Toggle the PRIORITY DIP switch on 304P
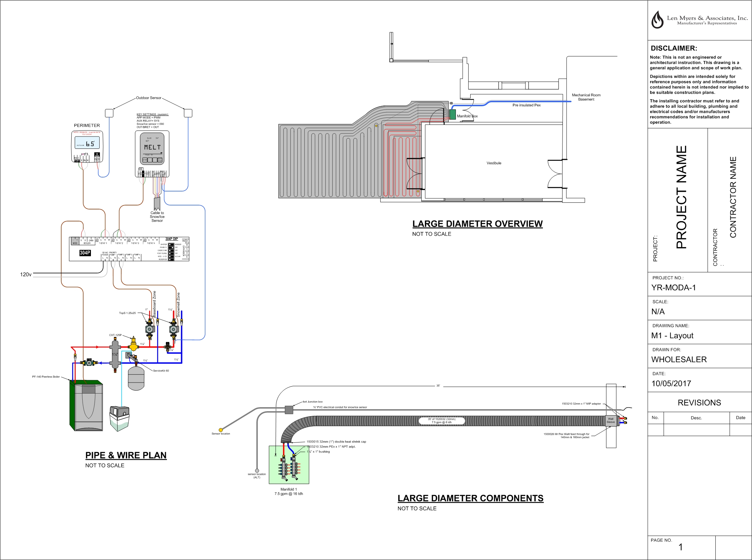The image size is (752, 560). [x=171, y=248]
